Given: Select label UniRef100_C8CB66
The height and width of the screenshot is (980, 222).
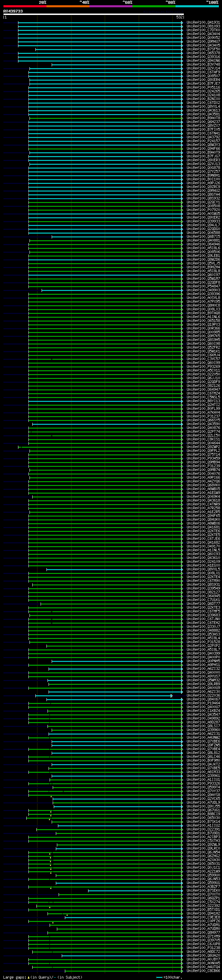Looking at the screenshot, I should click(x=203, y=971).
